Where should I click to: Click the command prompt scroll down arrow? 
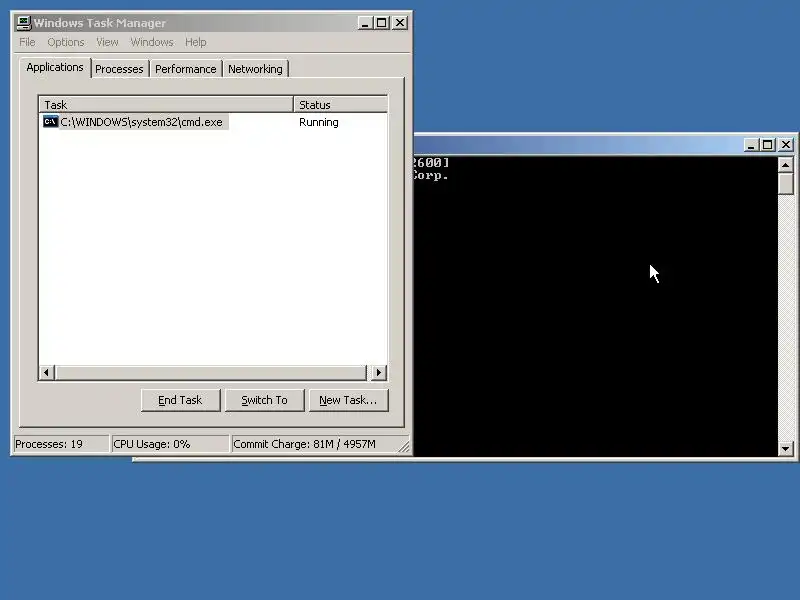786,449
